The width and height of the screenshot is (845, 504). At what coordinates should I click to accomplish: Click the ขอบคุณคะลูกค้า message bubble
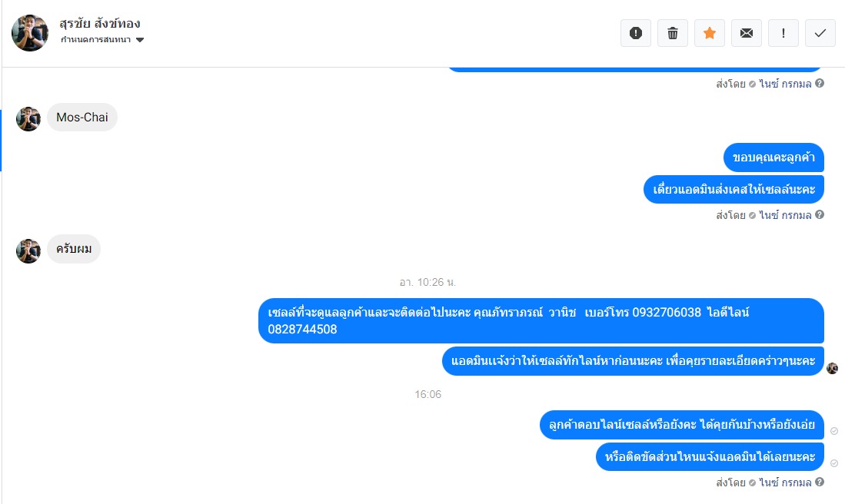(773, 157)
